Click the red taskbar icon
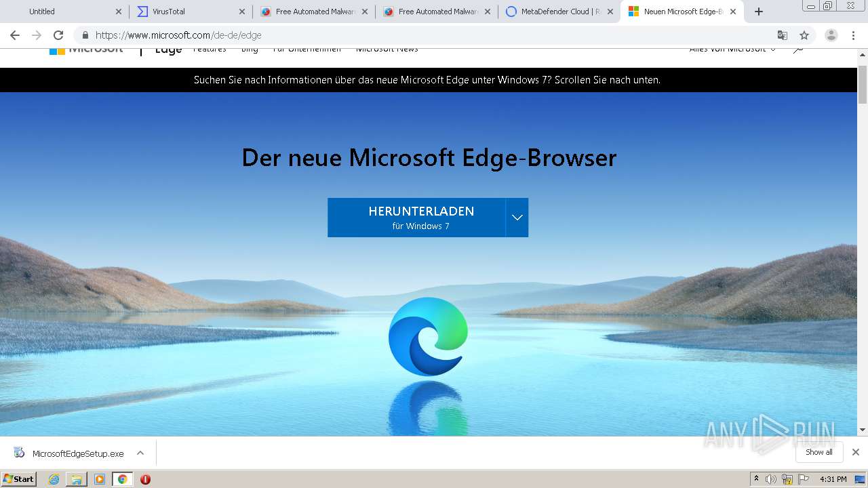 (x=145, y=479)
